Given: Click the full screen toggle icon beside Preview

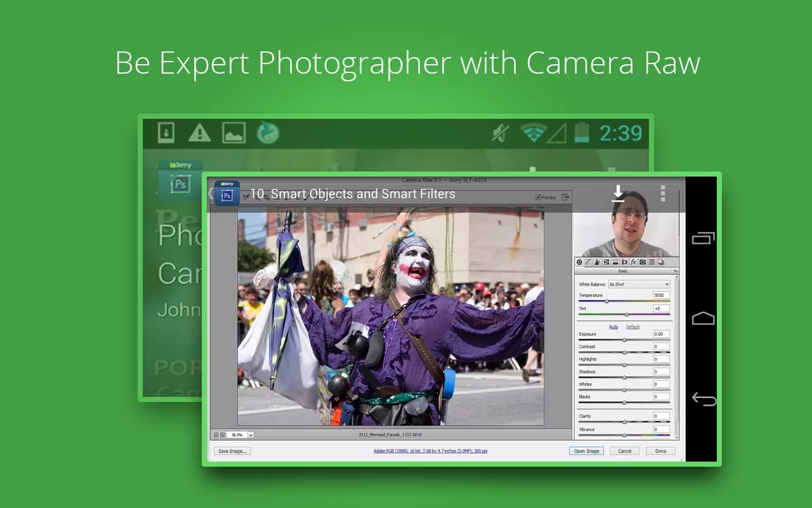Looking at the screenshot, I should [565, 197].
